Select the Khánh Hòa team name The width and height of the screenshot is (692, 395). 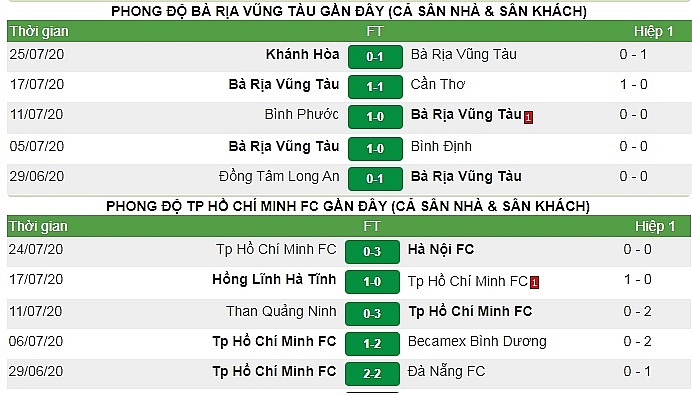(302, 54)
